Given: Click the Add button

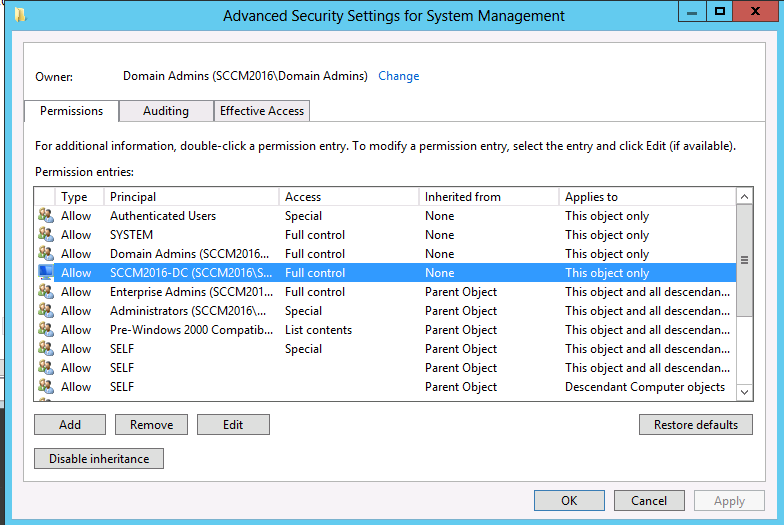Looking at the screenshot, I should (x=70, y=424).
